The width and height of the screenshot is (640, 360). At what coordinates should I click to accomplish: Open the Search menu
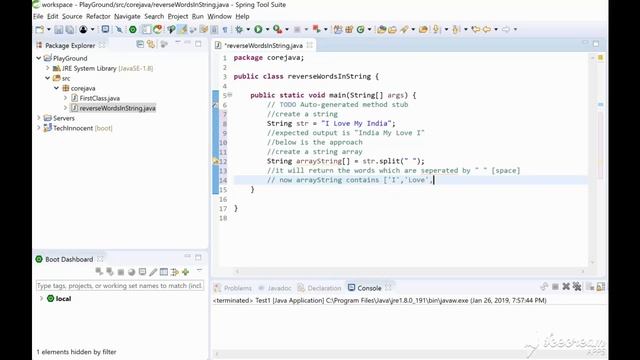point(154,16)
